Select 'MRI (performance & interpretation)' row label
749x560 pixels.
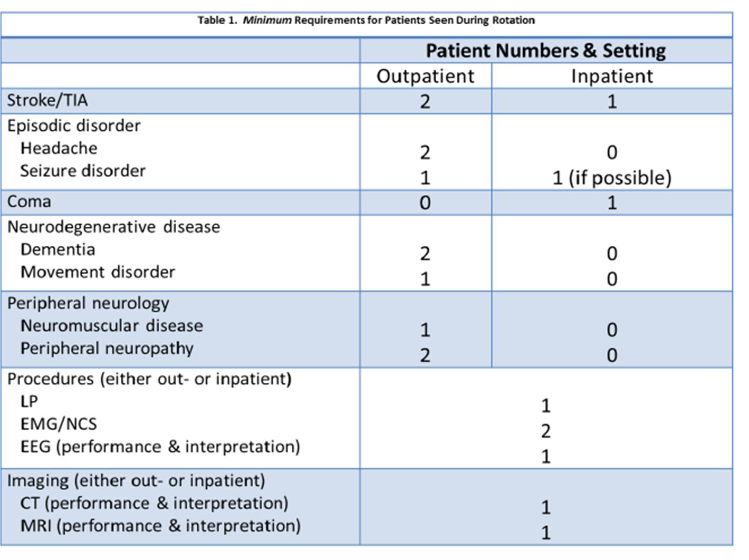160,526
